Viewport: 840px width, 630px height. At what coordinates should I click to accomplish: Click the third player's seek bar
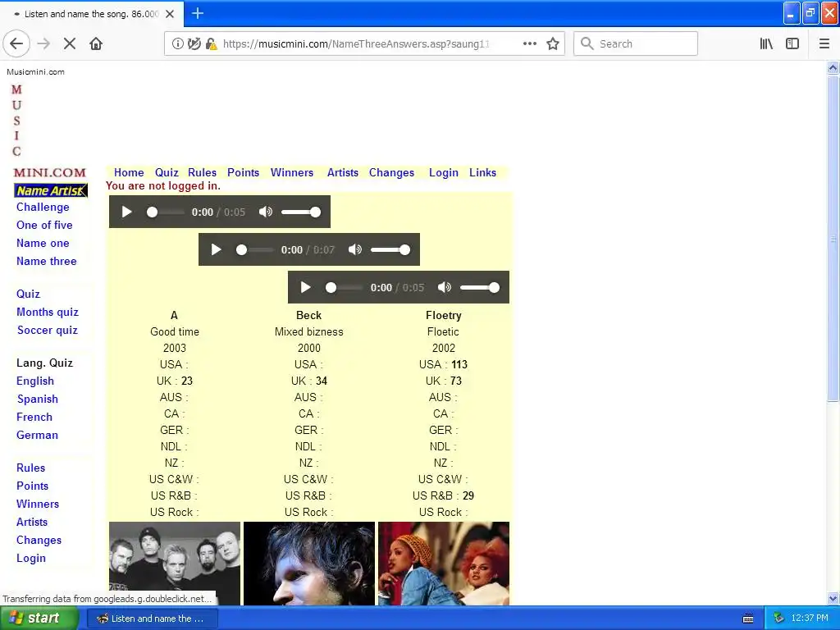[344, 288]
